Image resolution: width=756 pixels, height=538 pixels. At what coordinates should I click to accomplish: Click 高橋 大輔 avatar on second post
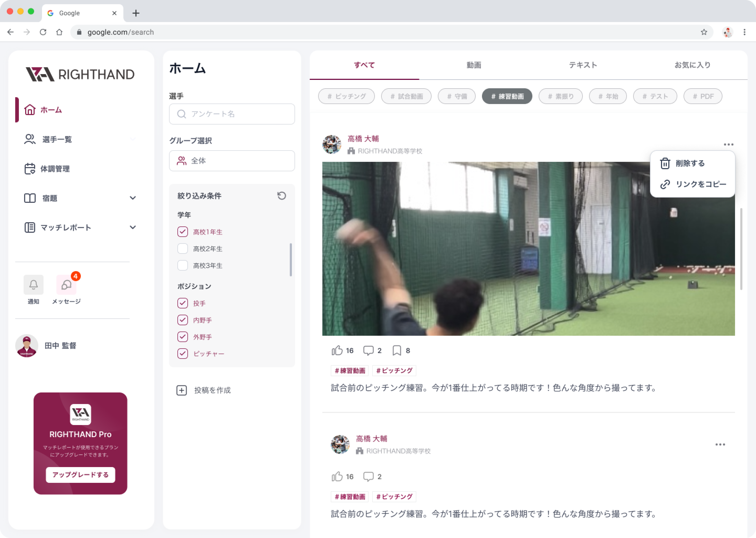(x=340, y=445)
